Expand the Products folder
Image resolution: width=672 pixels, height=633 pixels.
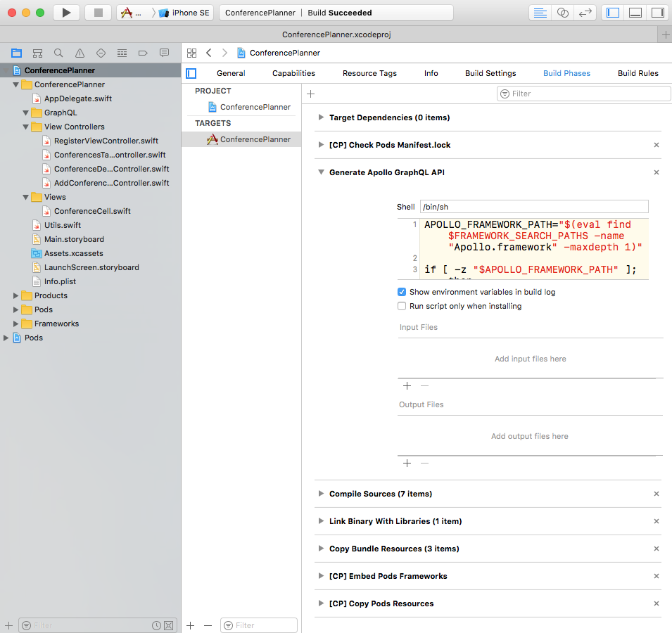[x=16, y=295]
